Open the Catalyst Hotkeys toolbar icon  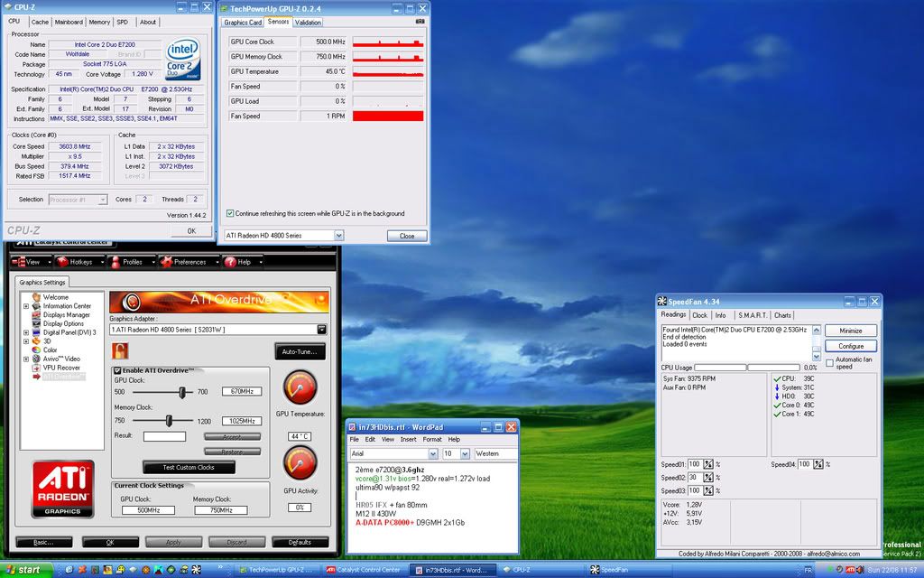pyautogui.click(x=63, y=262)
